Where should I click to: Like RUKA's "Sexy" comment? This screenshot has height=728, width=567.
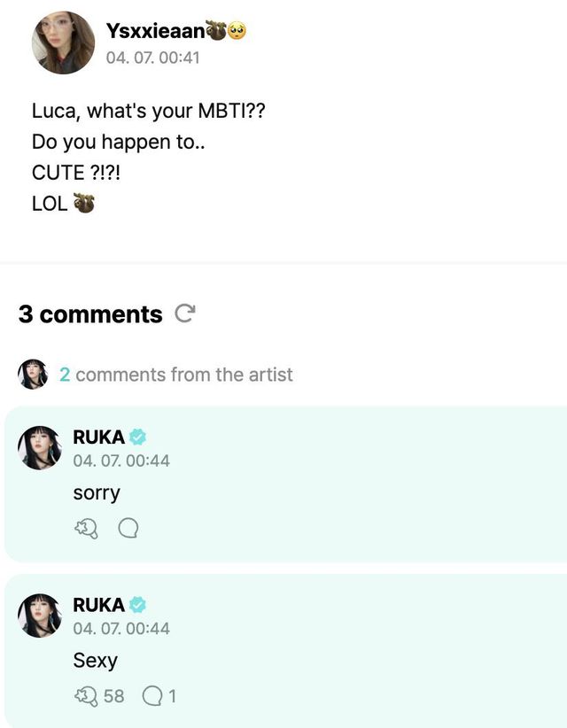pos(86,696)
